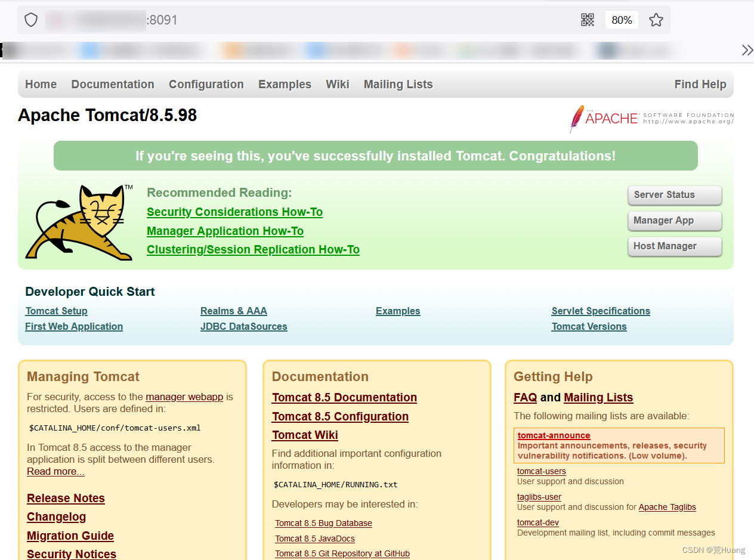This screenshot has height=560, width=754.
Task: Follow the First Web Application link
Action: coord(74,327)
